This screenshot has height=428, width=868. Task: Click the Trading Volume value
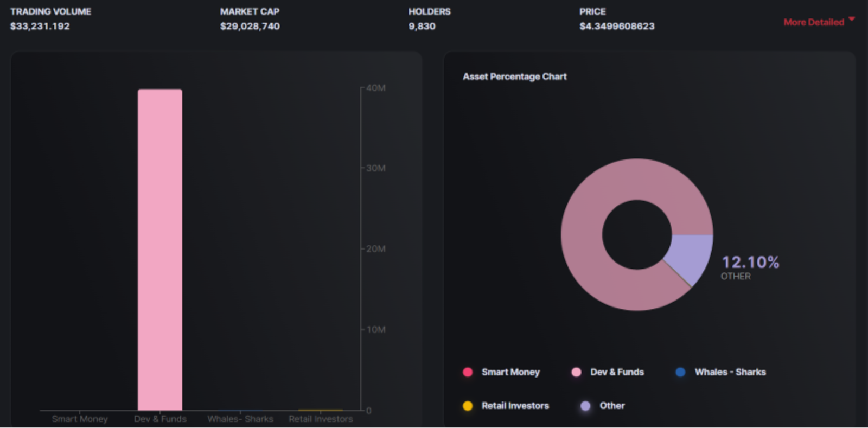[40, 26]
